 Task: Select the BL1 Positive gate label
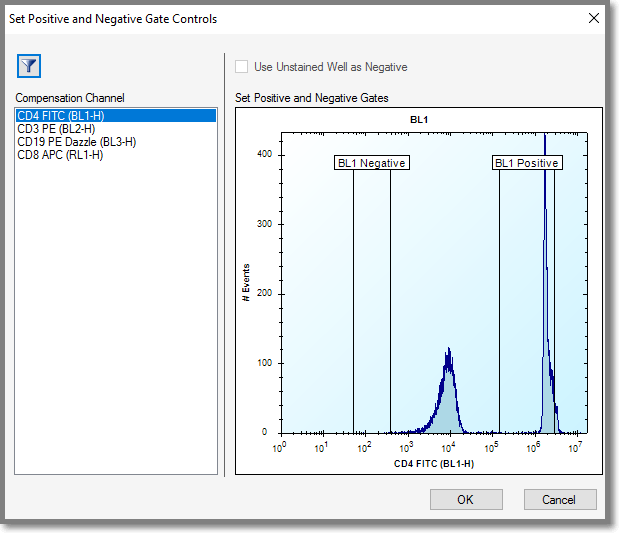pyautogui.click(x=527, y=163)
